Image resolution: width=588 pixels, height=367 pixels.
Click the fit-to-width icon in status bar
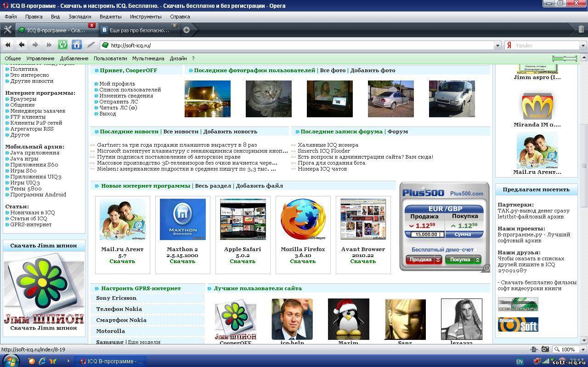(534, 350)
